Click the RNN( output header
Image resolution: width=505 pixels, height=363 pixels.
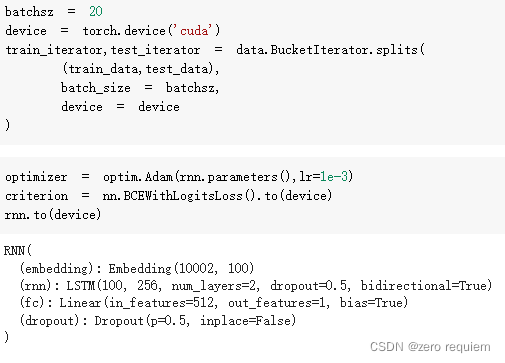[x=18, y=251]
